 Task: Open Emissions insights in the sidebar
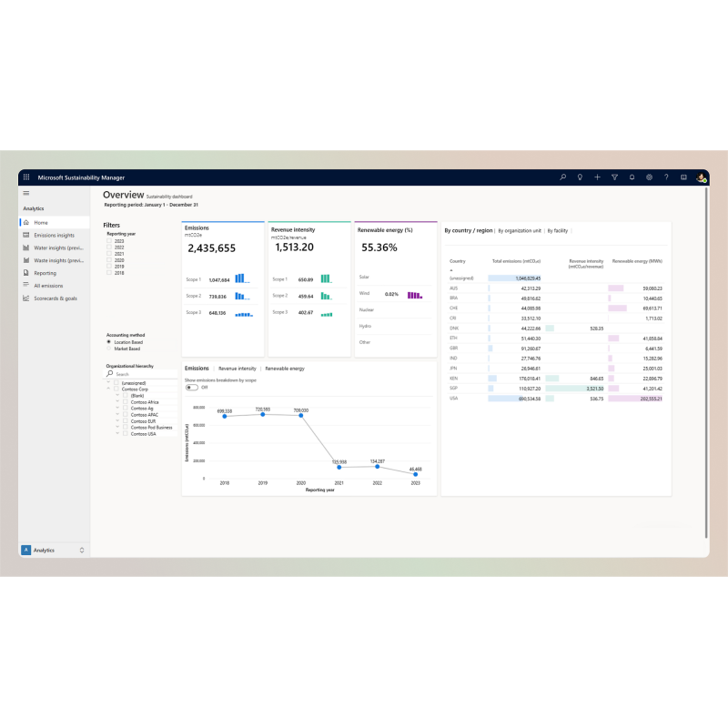[55, 235]
